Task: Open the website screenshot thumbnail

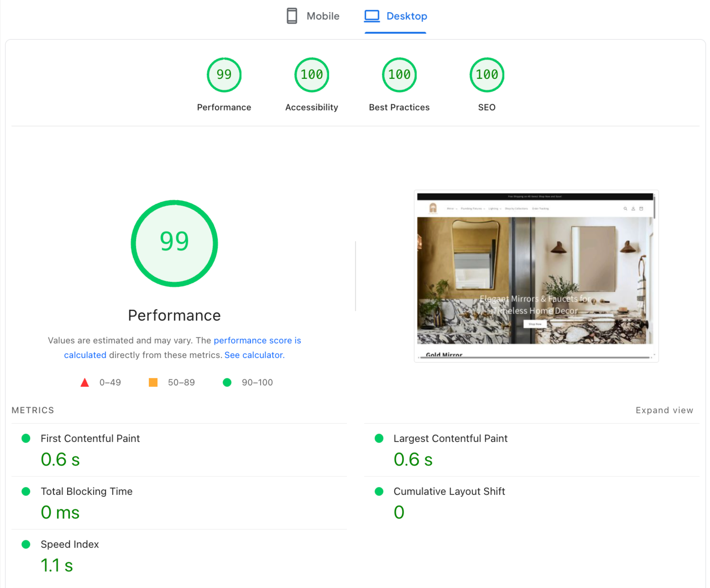Action: point(536,276)
